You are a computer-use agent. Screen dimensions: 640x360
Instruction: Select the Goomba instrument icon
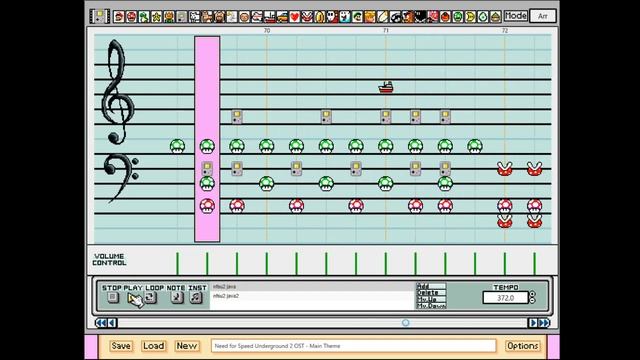pos(408,17)
